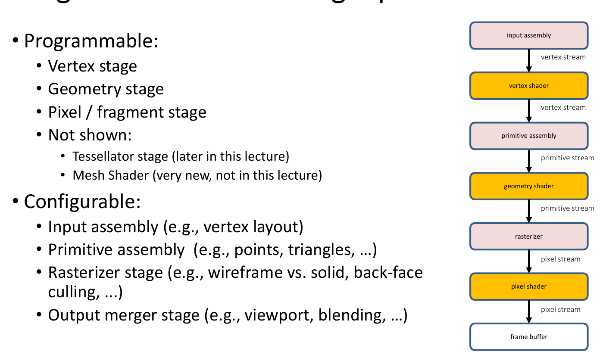Click the Rasterizer stage bullet text

tap(235, 282)
